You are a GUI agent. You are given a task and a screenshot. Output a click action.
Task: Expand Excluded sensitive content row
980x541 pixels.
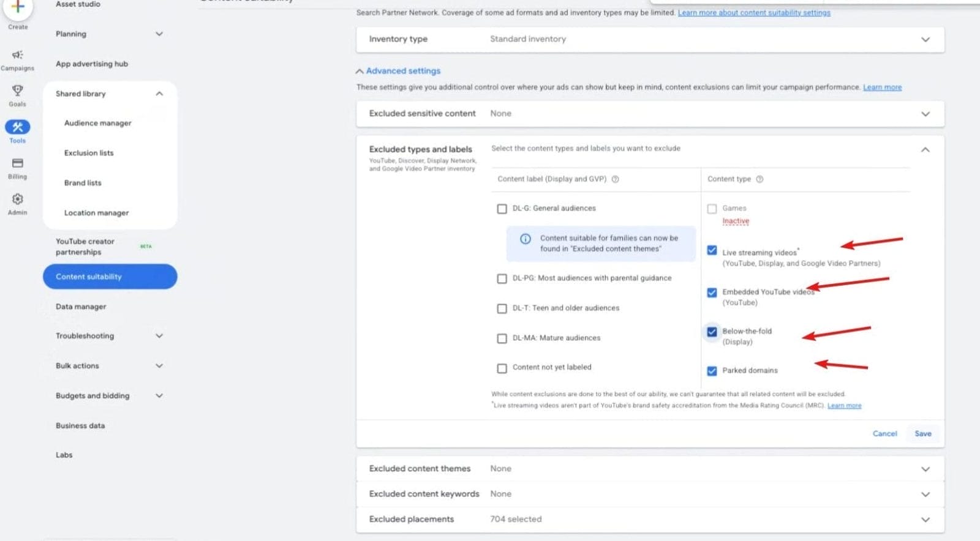coord(650,114)
